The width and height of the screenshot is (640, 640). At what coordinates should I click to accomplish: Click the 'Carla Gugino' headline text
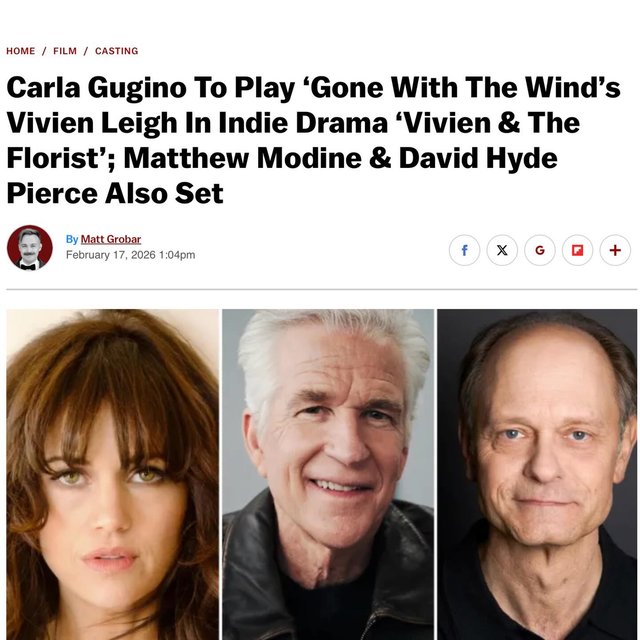click(97, 87)
